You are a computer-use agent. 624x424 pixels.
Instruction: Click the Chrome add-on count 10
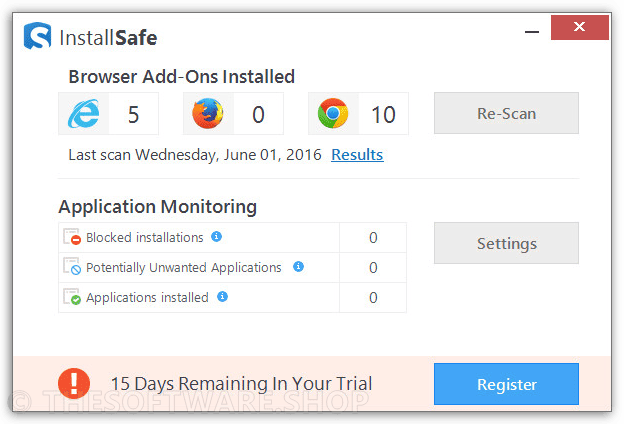[x=383, y=114]
